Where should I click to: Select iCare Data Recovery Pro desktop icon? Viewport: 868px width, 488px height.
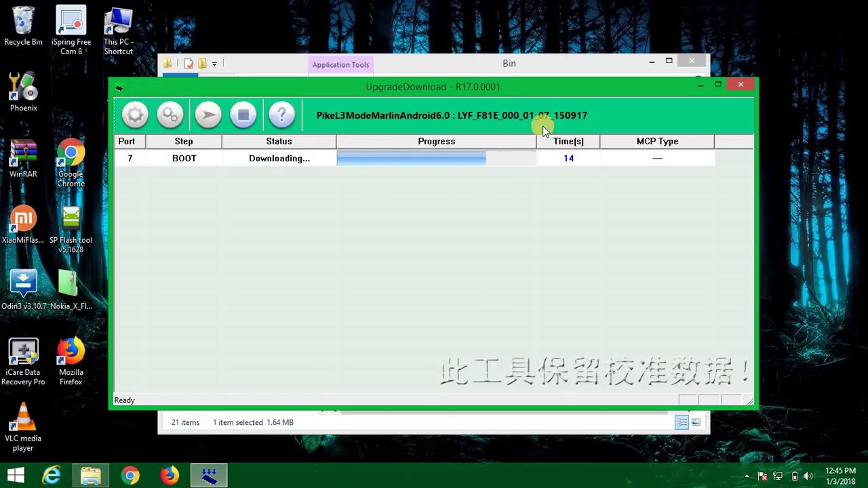tap(23, 362)
